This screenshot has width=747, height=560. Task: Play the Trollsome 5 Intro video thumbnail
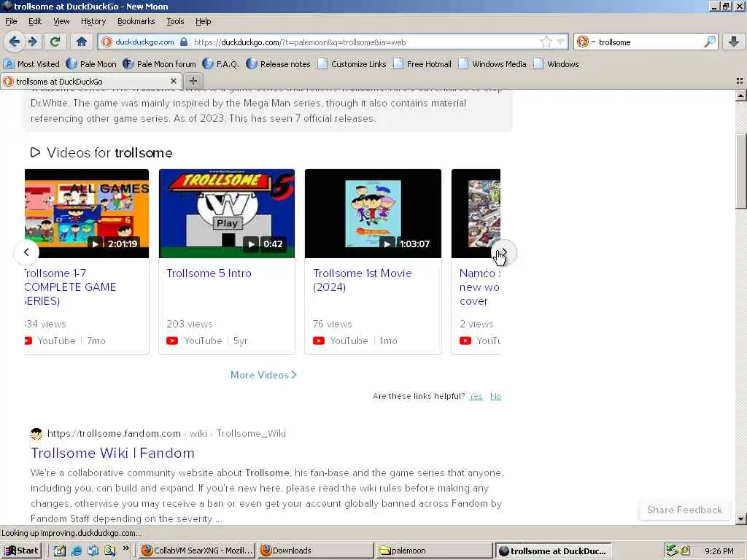point(227,214)
